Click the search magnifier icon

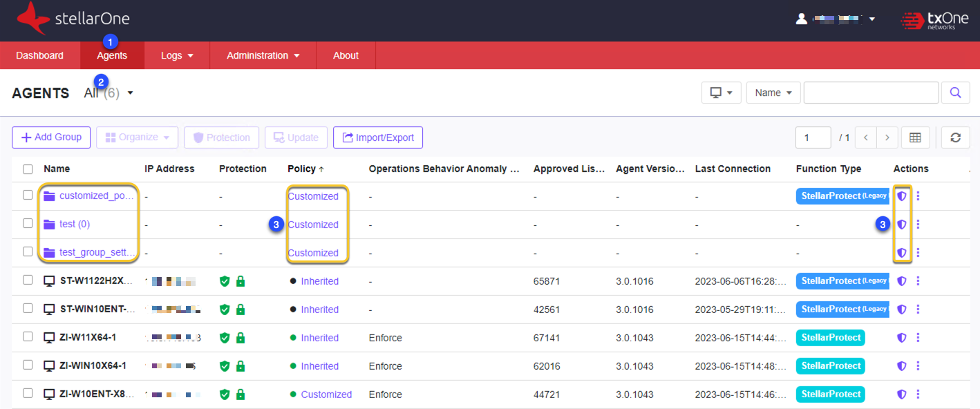pos(955,93)
